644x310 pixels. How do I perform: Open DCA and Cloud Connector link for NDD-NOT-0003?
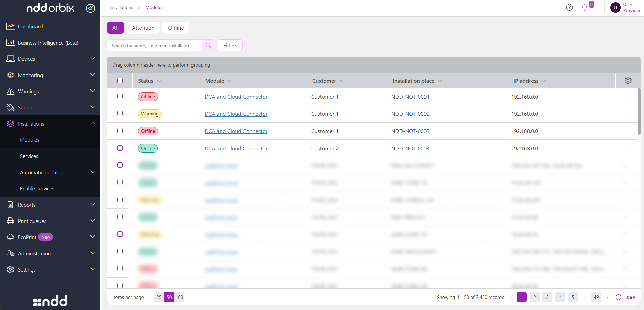coord(236,131)
